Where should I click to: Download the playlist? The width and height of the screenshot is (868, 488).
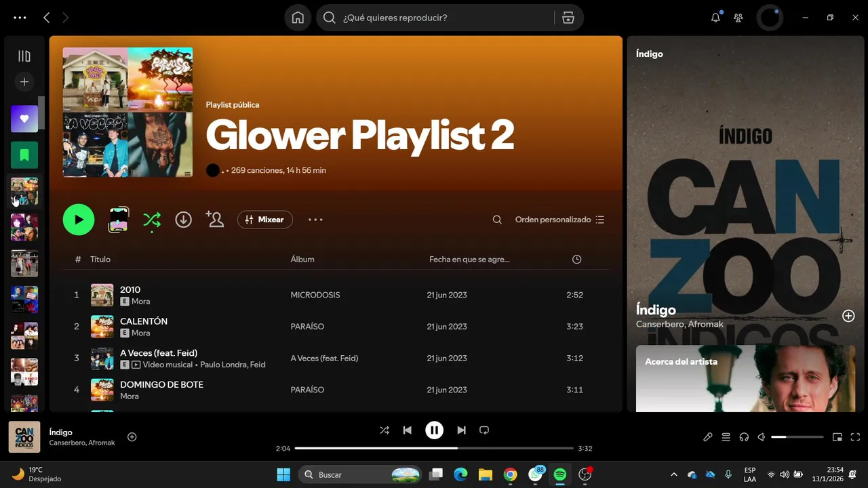click(x=183, y=220)
